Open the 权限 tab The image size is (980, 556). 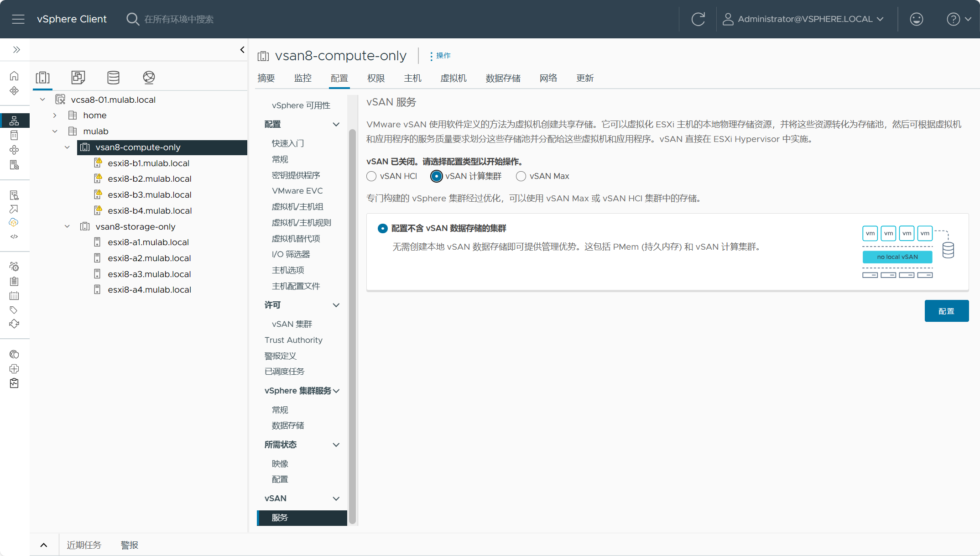tap(376, 78)
